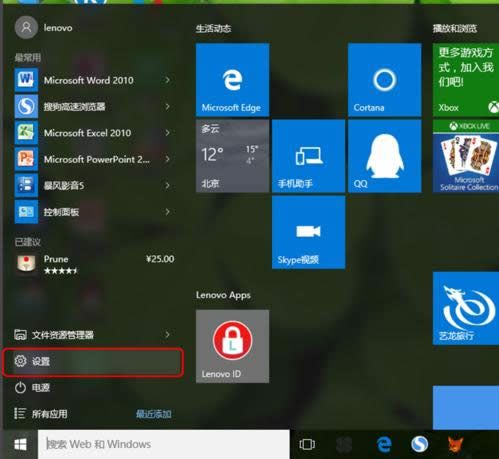The height and width of the screenshot is (459, 499).
Task: Open Task View from the taskbar
Action: 307,444
